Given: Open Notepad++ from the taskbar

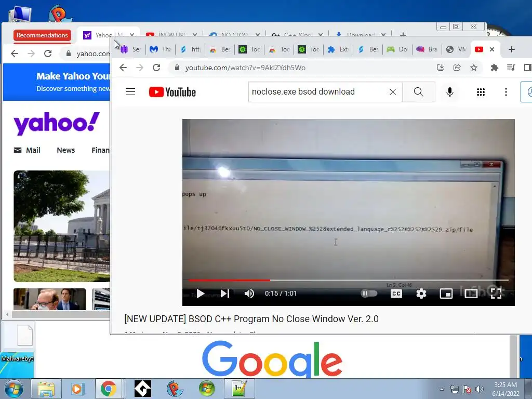Looking at the screenshot, I should point(239,389).
